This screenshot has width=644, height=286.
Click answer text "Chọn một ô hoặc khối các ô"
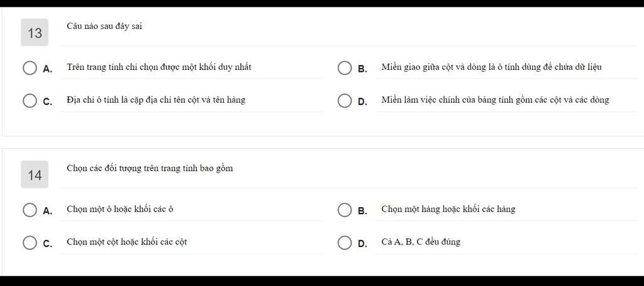click(x=120, y=209)
